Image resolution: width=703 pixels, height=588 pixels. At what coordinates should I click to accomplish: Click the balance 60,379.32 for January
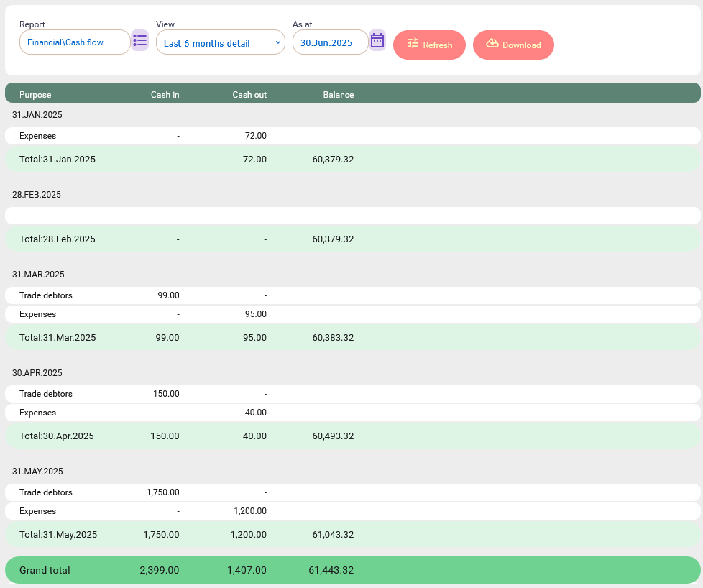(x=333, y=160)
